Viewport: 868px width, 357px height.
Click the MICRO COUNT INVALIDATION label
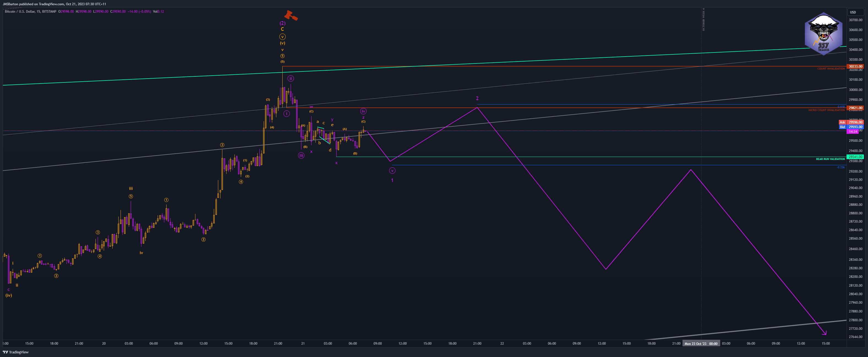coord(826,110)
